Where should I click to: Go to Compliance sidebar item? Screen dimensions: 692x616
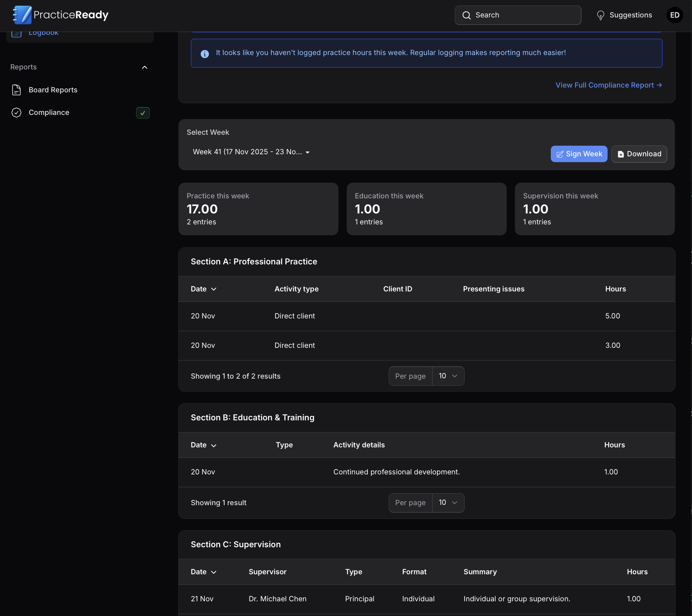pyautogui.click(x=49, y=113)
